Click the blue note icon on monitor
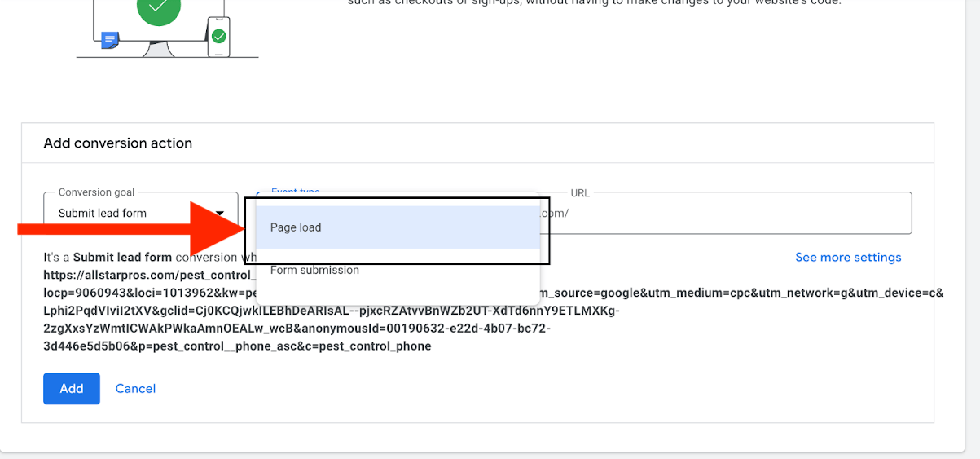Viewport: 980px width, 459px height. click(x=110, y=40)
